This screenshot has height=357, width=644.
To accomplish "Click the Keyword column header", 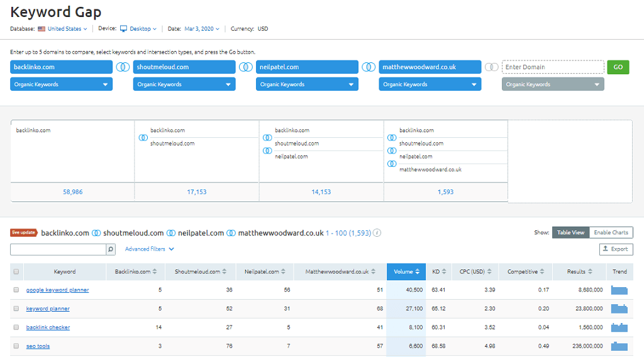I will pos(65,271).
